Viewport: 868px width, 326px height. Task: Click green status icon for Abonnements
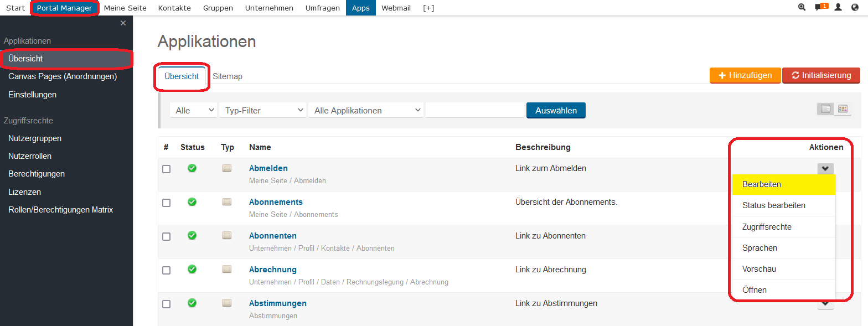pos(192,202)
